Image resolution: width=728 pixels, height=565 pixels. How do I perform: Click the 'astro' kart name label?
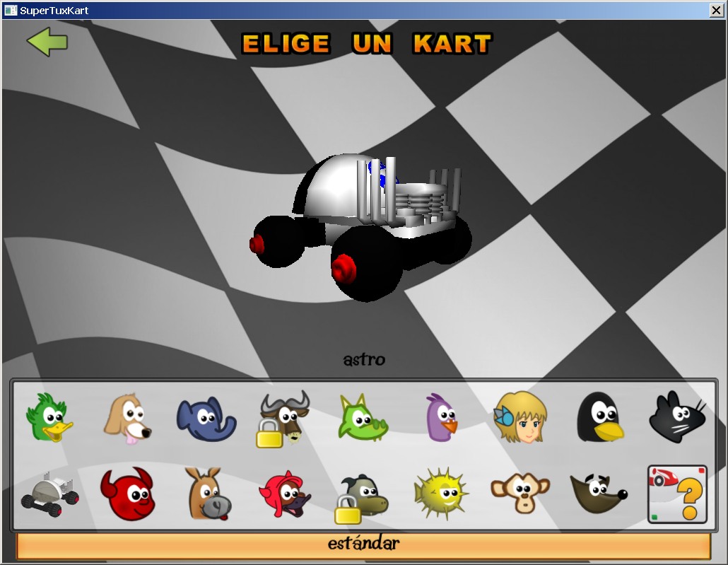364,360
